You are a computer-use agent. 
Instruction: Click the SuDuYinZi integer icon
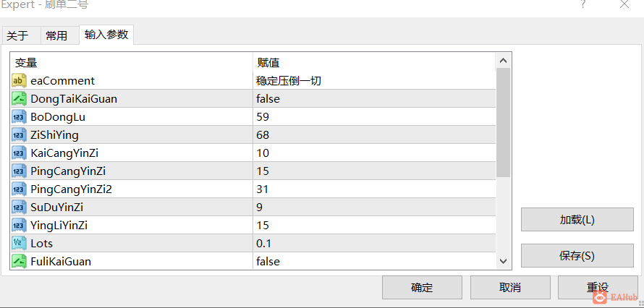click(x=19, y=207)
